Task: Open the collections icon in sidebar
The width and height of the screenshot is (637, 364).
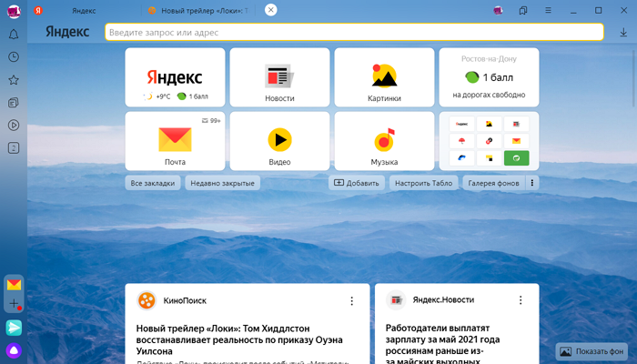Action: tap(14, 102)
